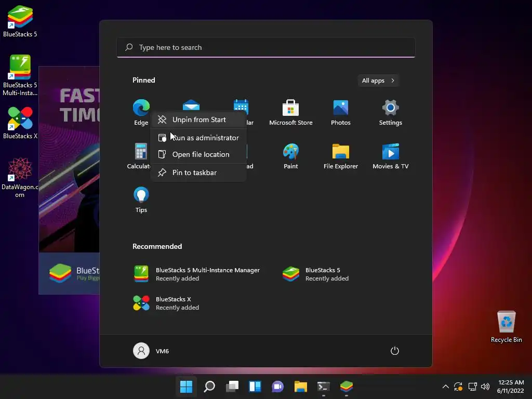Screen dimensions: 532x399
Task: Open recommended BlueStacks X entry
Action: pyautogui.click(x=166, y=303)
